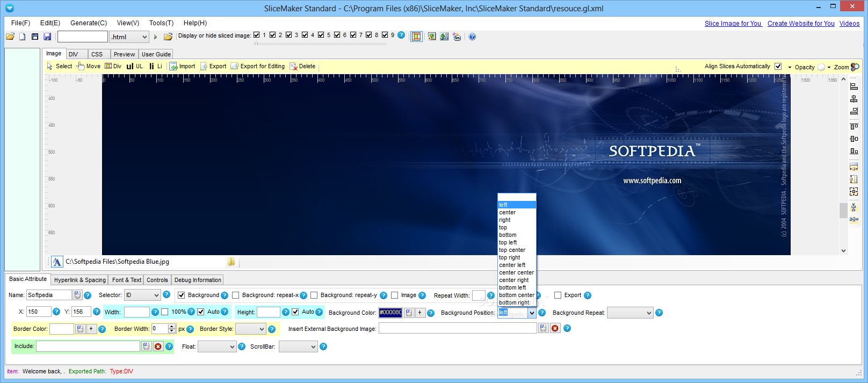
Task: Follow Create Website for You link
Action: (801, 24)
